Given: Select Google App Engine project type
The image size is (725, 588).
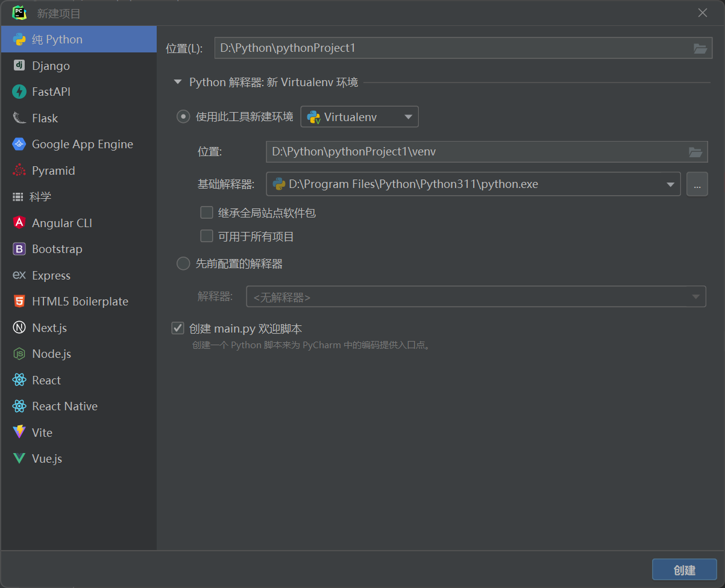Looking at the screenshot, I should 79,144.
